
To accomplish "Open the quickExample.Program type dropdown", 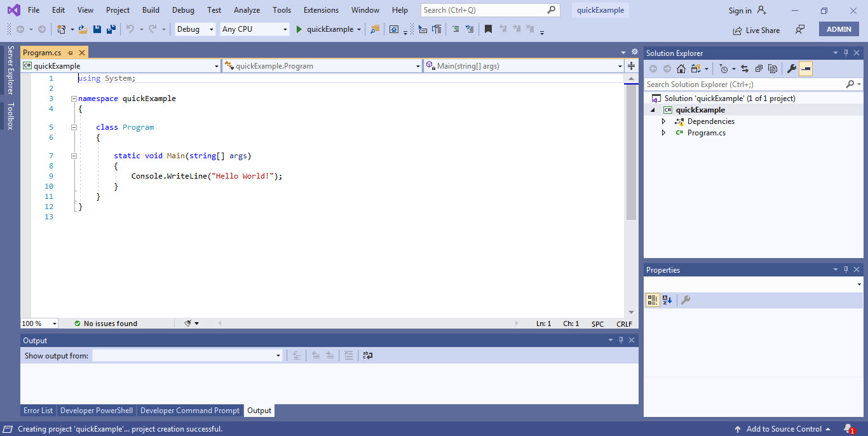I will [322, 65].
